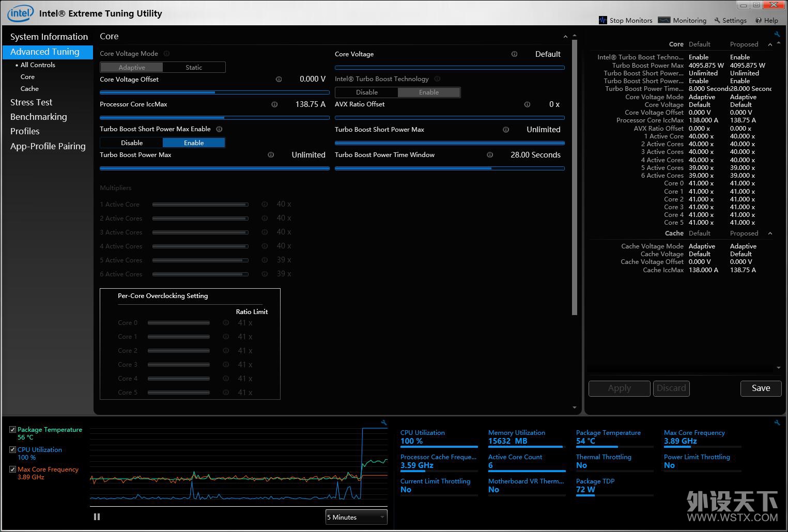Image resolution: width=788 pixels, height=532 pixels.
Task: Open the Stress Test section
Action: point(31,102)
